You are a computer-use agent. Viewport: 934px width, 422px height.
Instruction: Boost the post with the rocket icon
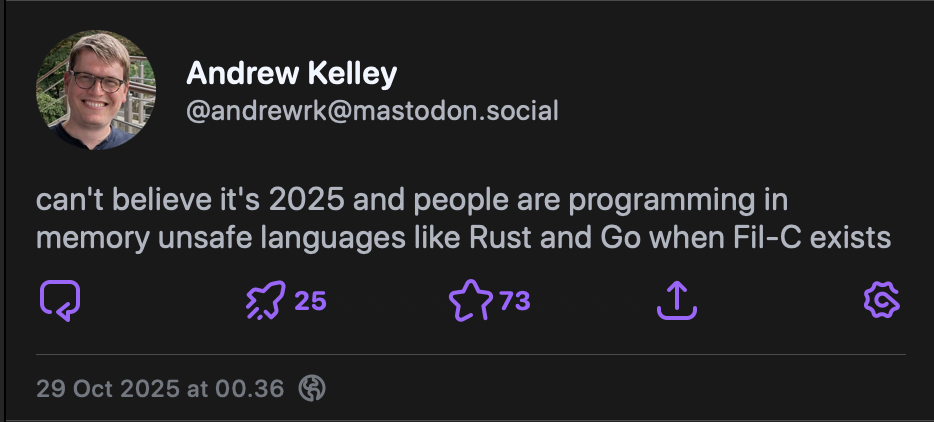point(266,300)
